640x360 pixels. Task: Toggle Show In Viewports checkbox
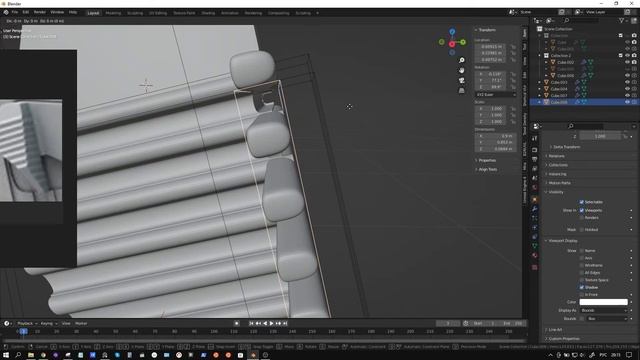point(582,210)
